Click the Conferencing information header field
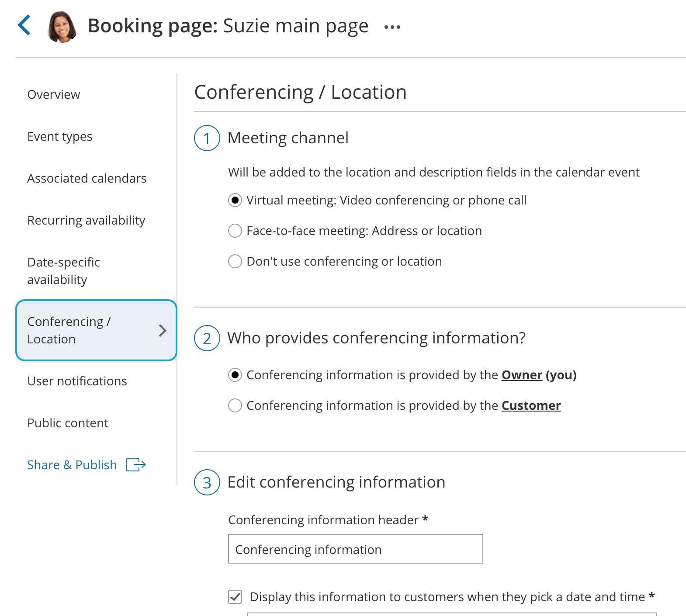 (355, 549)
